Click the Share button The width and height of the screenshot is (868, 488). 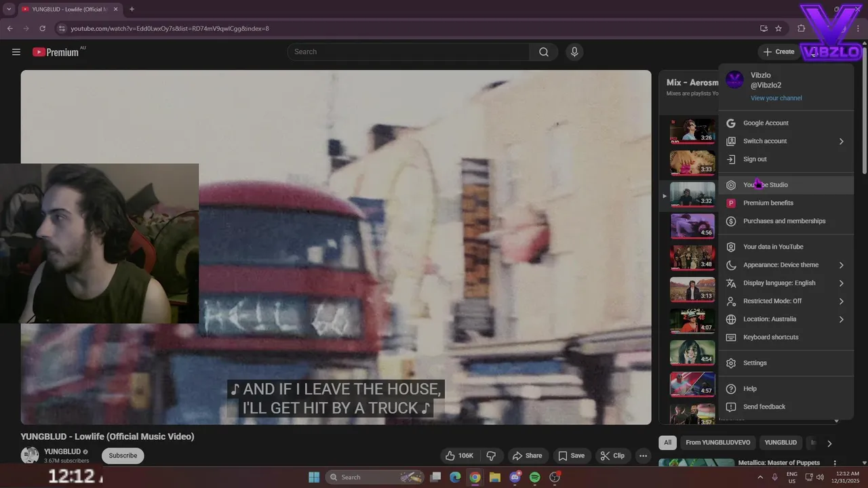[x=527, y=455]
